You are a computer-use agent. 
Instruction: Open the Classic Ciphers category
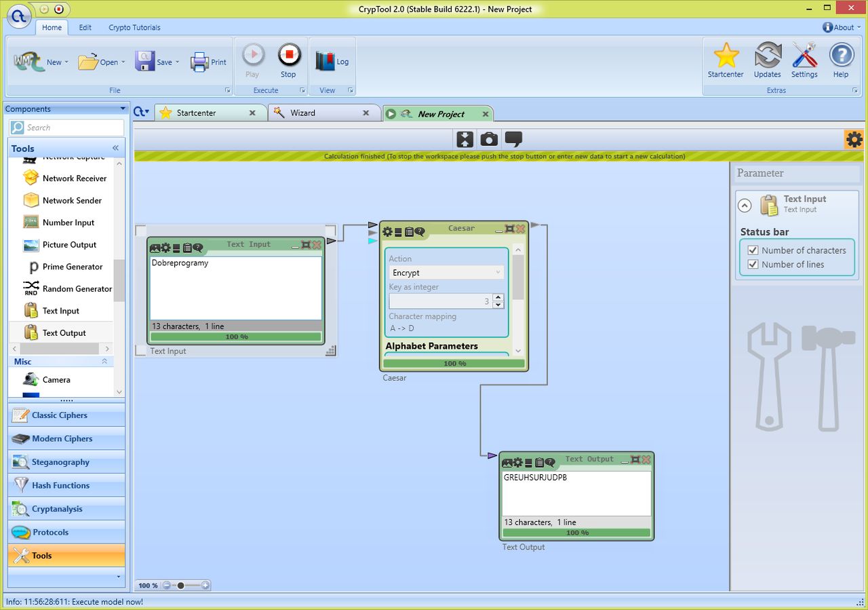[x=66, y=415]
